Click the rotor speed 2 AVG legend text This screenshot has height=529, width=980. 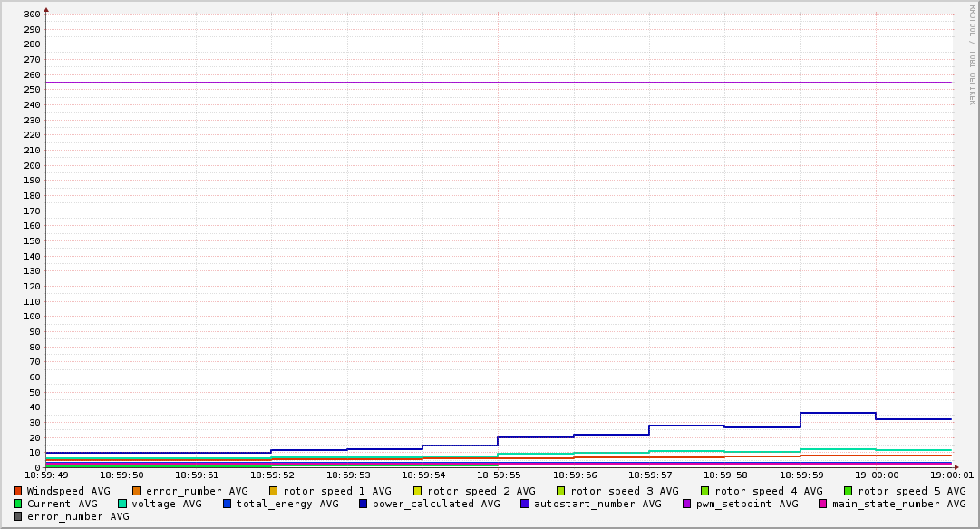[x=480, y=491]
